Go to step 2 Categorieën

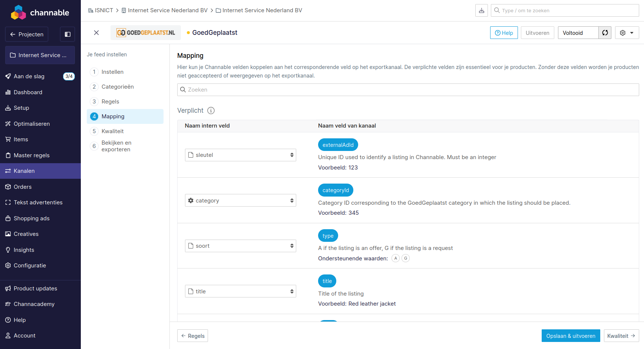(117, 86)
